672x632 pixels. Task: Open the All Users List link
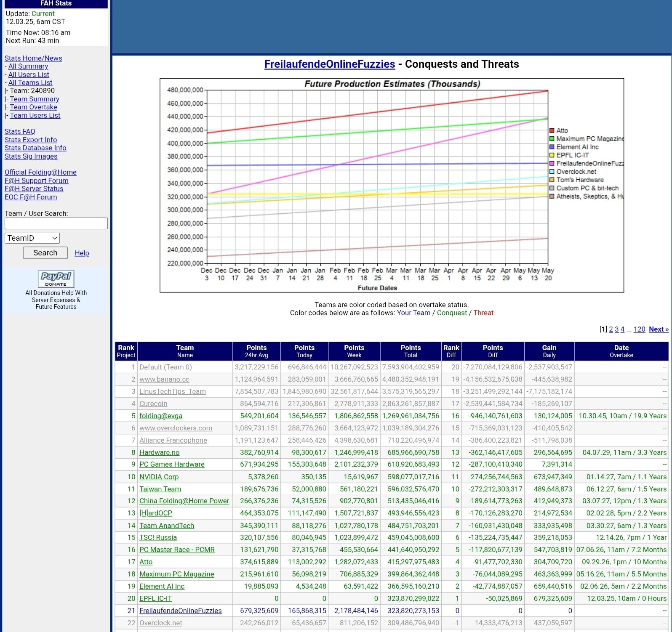(x=29, y=74)
